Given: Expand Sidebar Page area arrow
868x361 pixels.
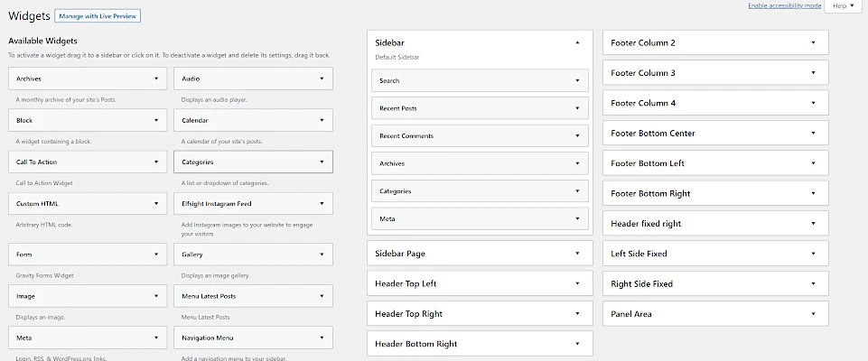Looking at the screenshot, I should (577, 254).
